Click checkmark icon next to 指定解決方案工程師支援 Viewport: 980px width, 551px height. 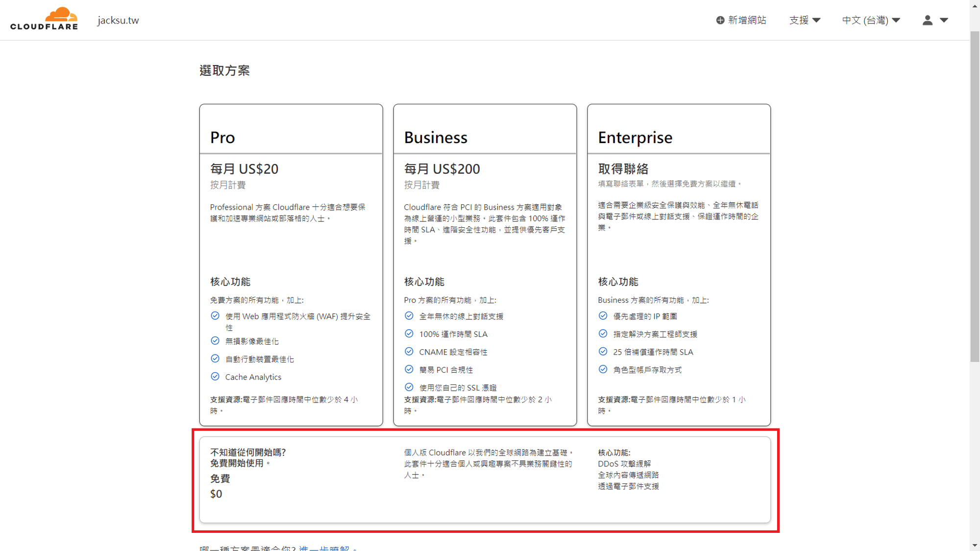click(x=603, y=334)
